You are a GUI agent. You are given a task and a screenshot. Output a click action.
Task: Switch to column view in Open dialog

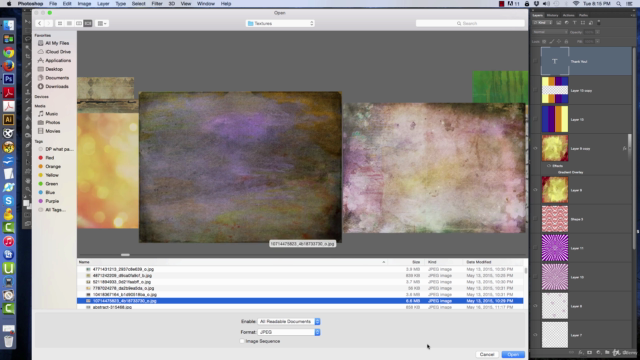(x=78, y=23)
